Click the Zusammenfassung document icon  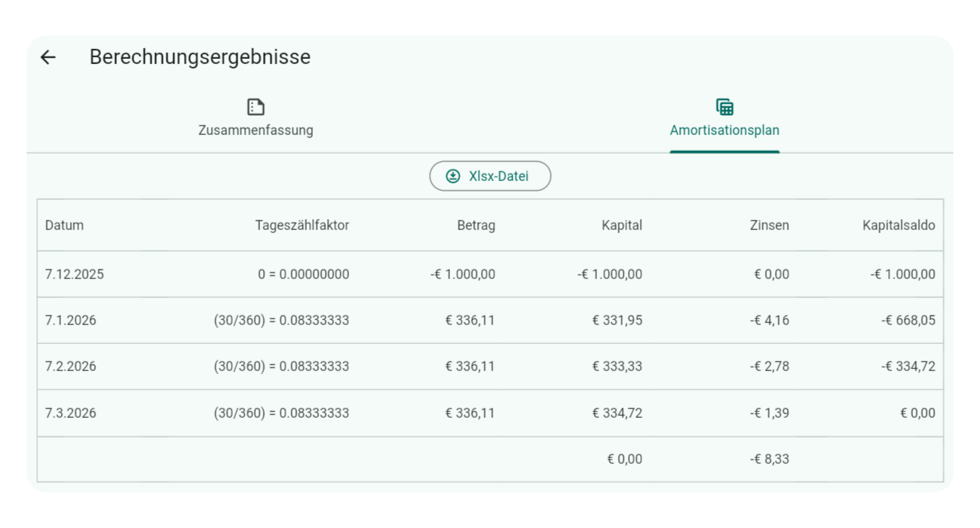(x=256, y=107)
